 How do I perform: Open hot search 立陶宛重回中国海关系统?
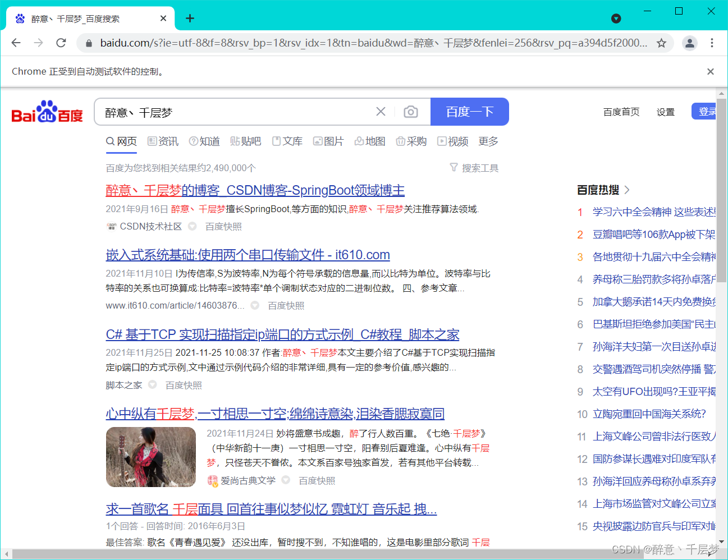click(649, 414)
